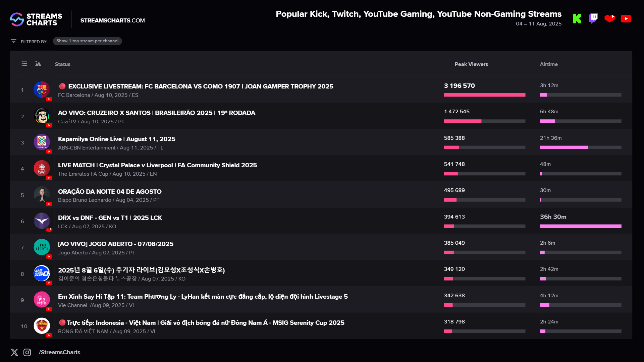
Task: Click the Streams Charts logo
Action: 36,19
